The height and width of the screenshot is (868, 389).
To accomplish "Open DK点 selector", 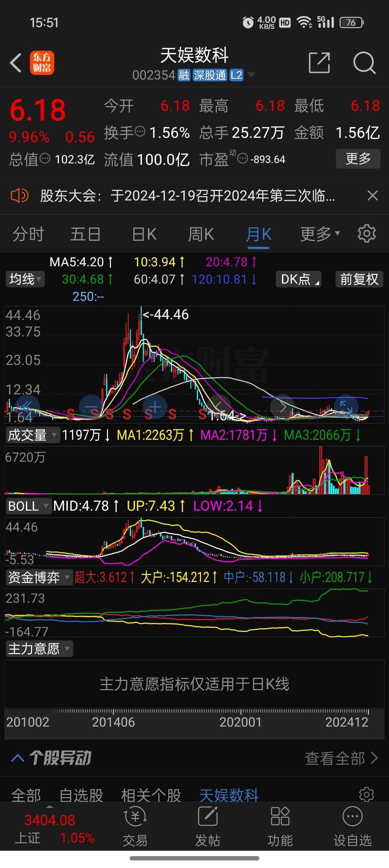I will [299, 279].
